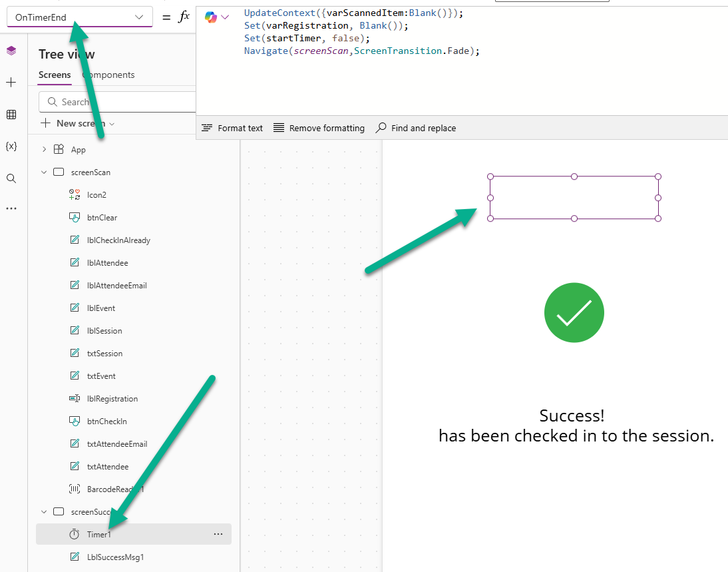This screenshot has width=728, height=572.
Task: Click Find and replace button
Action: (x=416, y=128)
